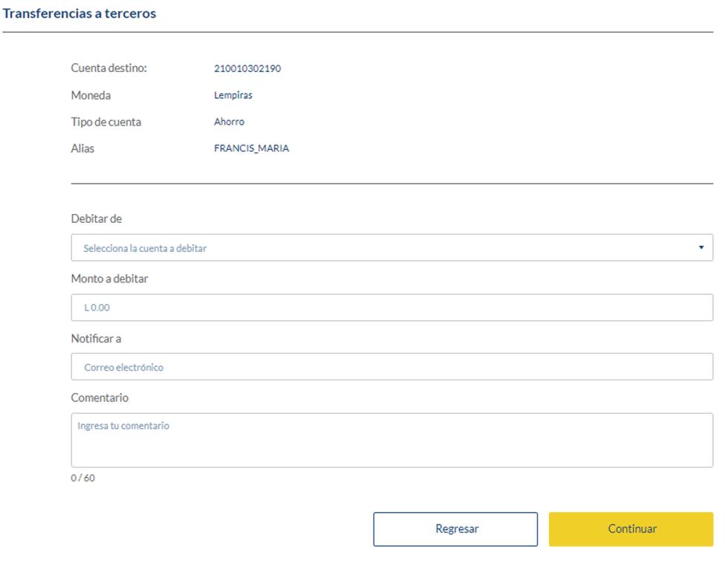Select the destination account number 210010302190
This screenshot has width=728, height=561.
[247, 68]
